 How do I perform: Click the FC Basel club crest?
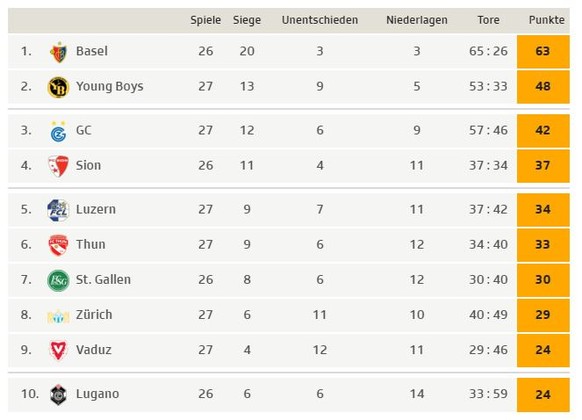[x=59, y=52]
